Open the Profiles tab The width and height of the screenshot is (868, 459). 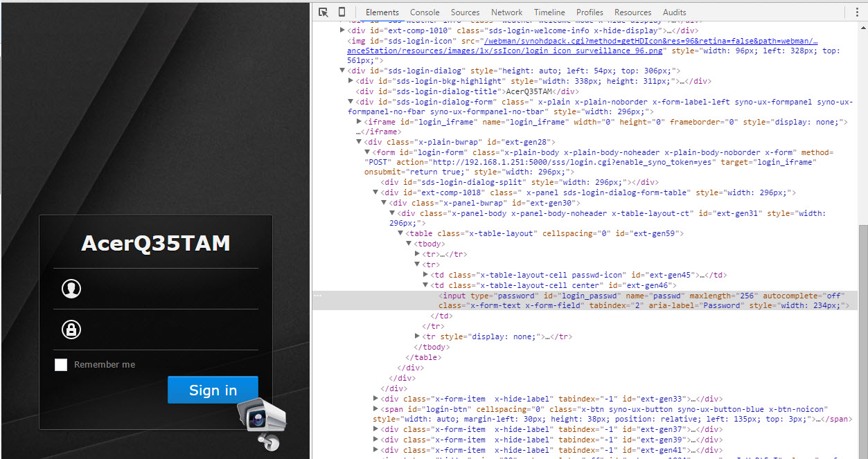coord(590,12)
